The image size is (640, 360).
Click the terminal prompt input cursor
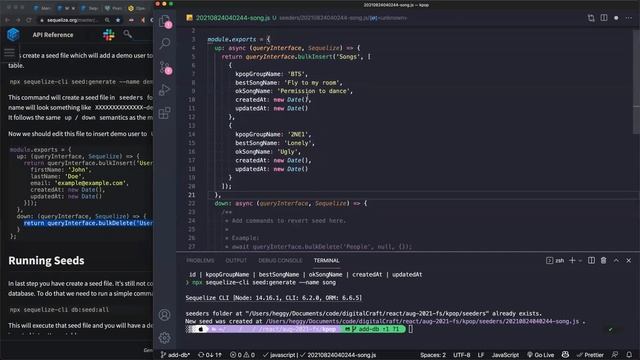point(411,329)
